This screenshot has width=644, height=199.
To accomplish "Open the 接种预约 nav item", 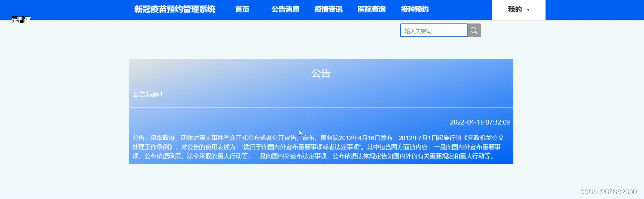I will click(x=415, y=10).
